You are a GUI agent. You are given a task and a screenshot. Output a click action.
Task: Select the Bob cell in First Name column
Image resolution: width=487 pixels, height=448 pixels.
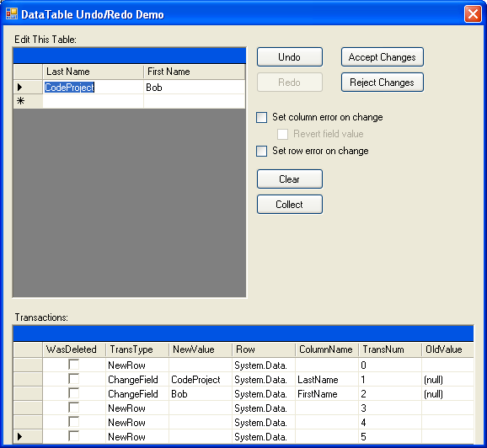194,88
